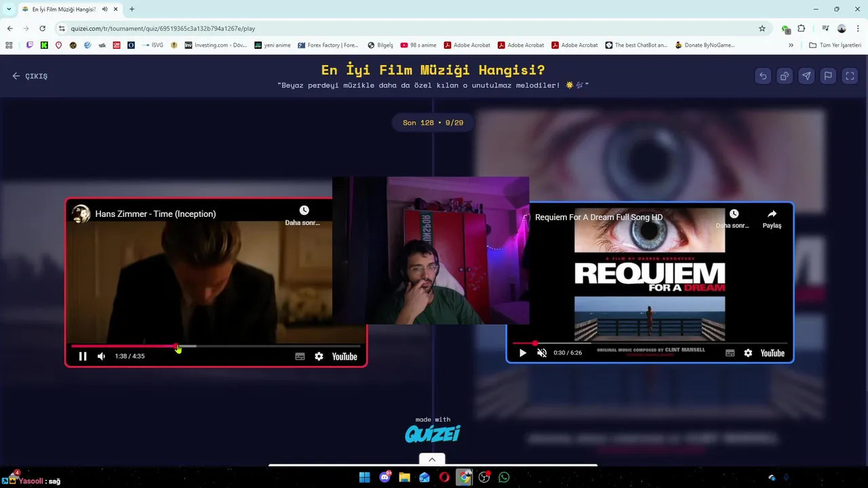Open Forex Factory bookmark
Image resolution: width=868 pixels, height=488 pixels.
pyautogui.click(x=328, y=45)
